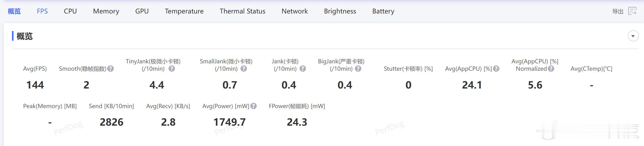Click help icon beside Jank(卡顿) (/10min)

pyautogui.click(x=303, y=69)
